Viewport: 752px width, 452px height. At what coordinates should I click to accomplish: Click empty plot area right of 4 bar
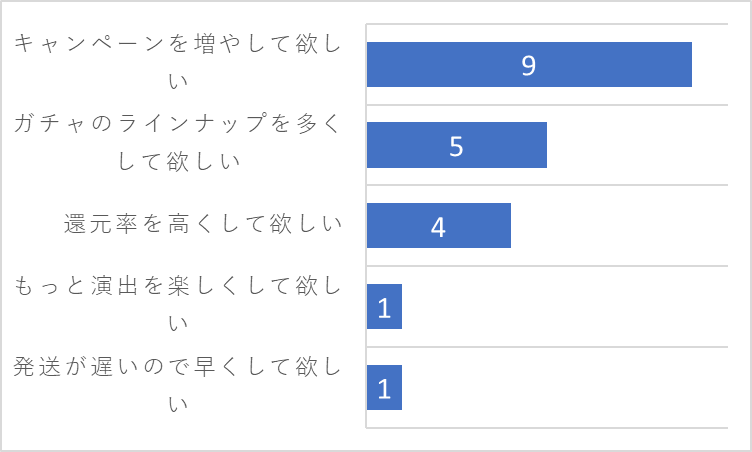pyautogui.click(x=619, y=226)
